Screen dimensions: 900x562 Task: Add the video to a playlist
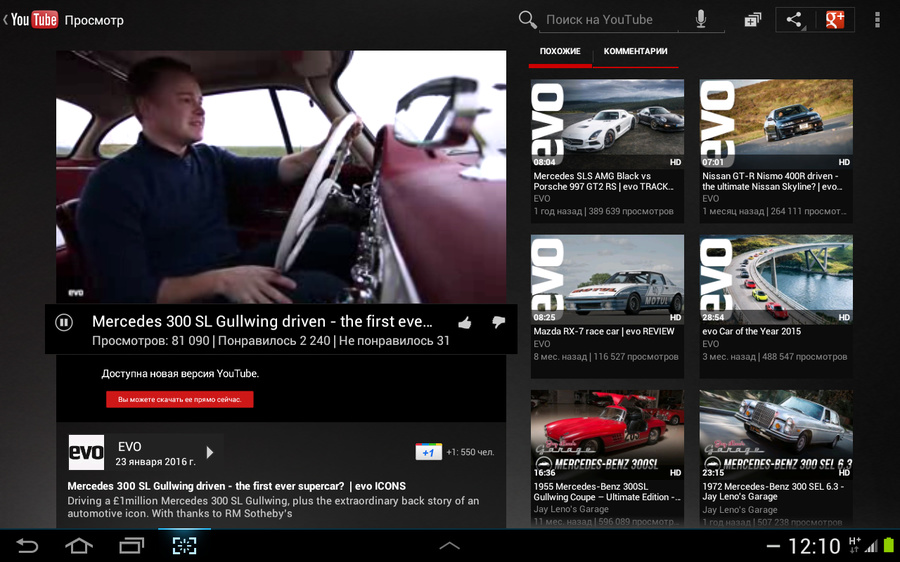(x=752, y=20)
